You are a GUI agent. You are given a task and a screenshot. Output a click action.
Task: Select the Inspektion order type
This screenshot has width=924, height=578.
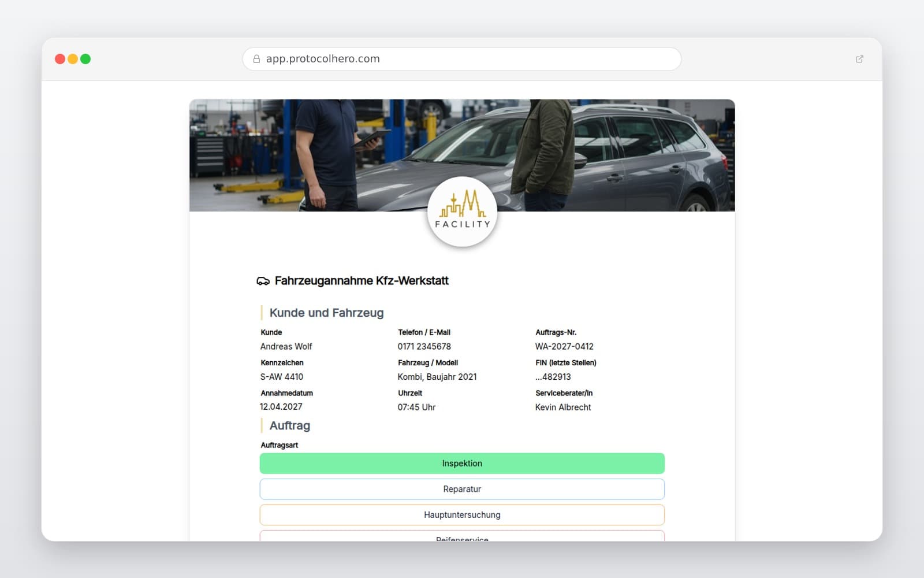(462, 464)
